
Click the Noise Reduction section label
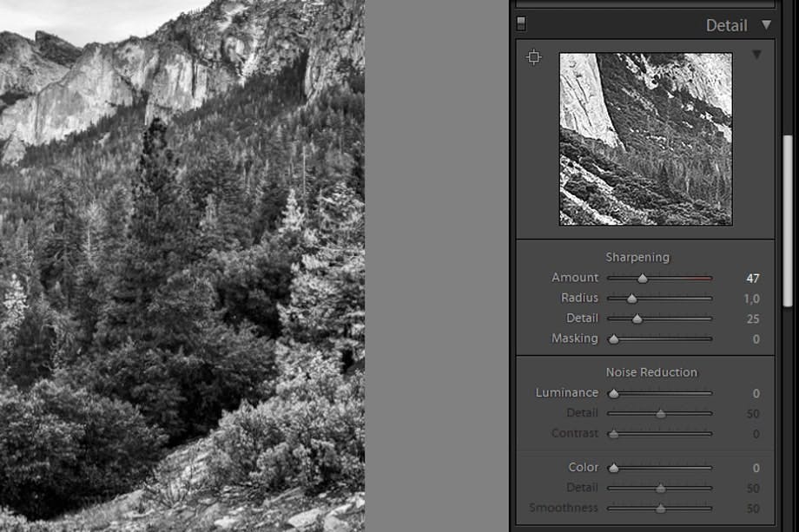click(651, 372)
